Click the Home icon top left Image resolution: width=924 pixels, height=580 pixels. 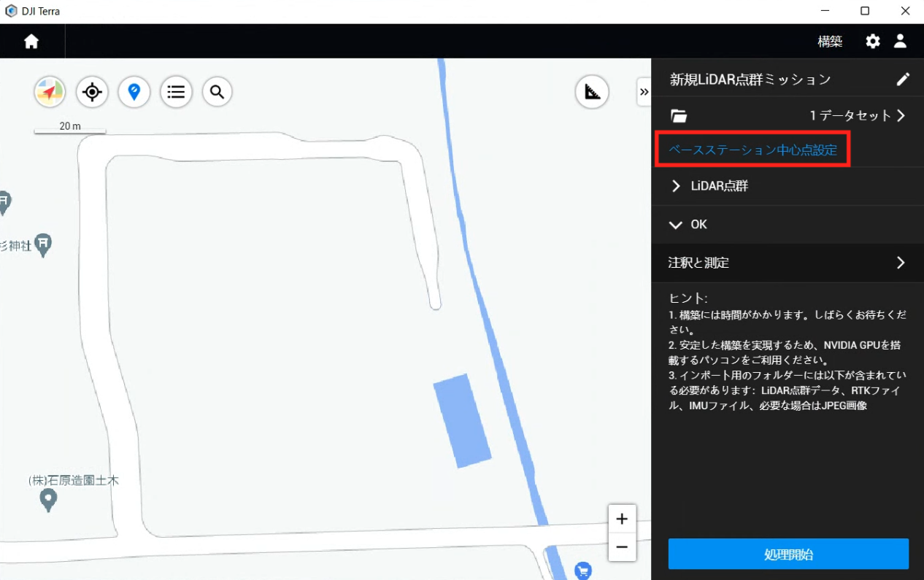coord(32,41)
